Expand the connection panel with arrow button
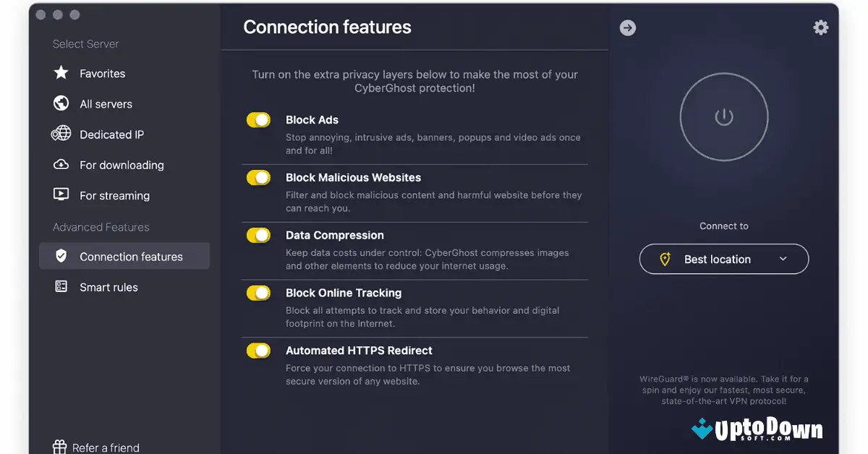 tap(627, 27)
